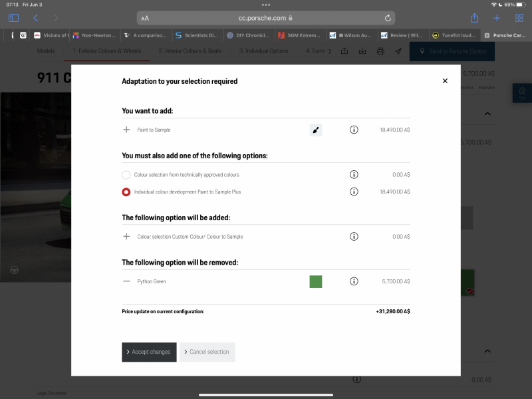Click the Python Green option label
The height and width of the screenshot is (399, 532).
coord(152,281)
